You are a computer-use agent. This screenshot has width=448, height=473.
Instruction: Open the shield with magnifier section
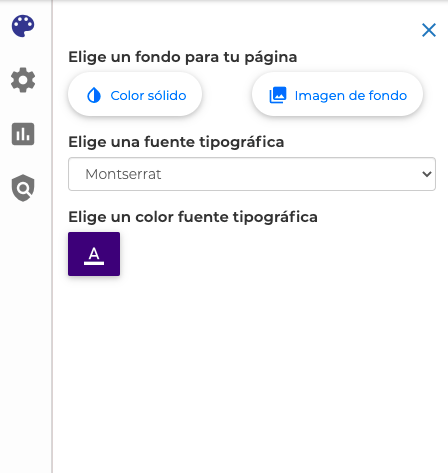tap(23, 188)
